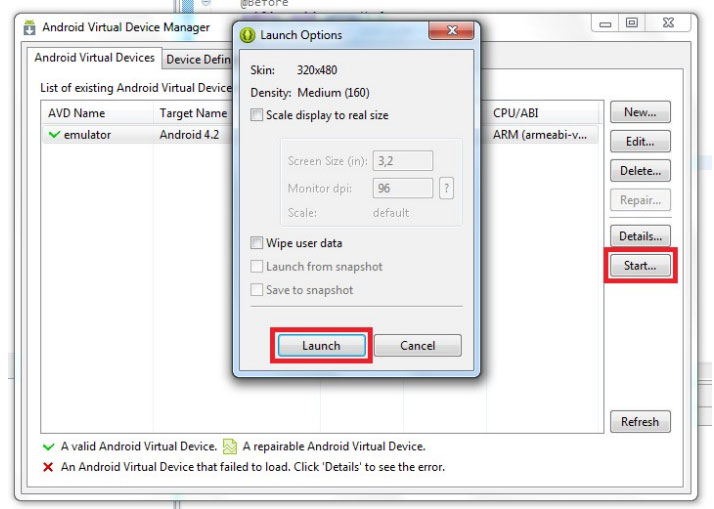714x509 pixels.
Task: Click the CPU/ABI column header
Action: (517, 113)
